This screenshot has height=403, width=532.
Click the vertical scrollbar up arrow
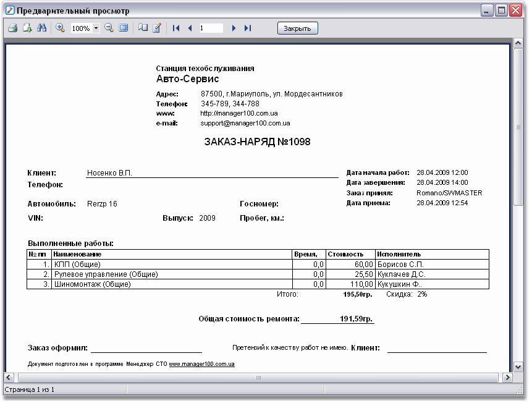518,43
